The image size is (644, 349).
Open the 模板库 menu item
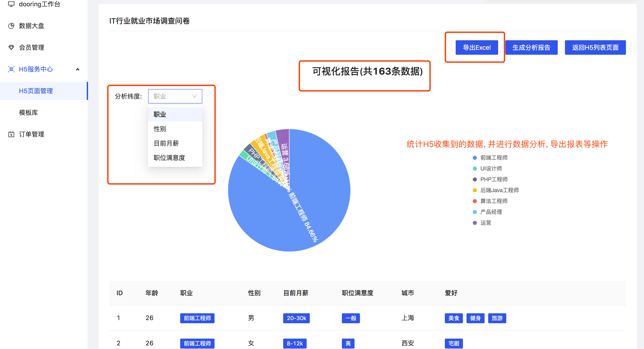28,113
